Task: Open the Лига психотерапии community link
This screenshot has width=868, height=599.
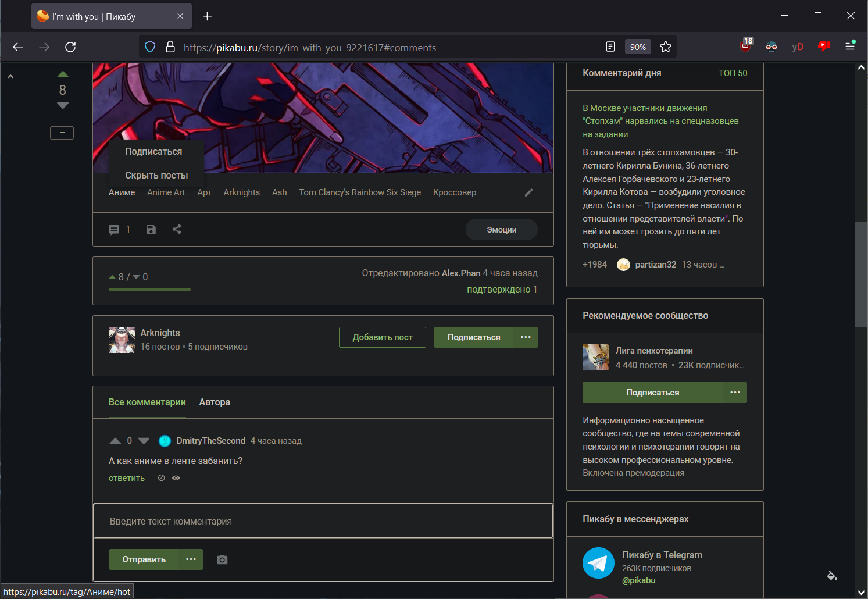Action: click(654, 351)
